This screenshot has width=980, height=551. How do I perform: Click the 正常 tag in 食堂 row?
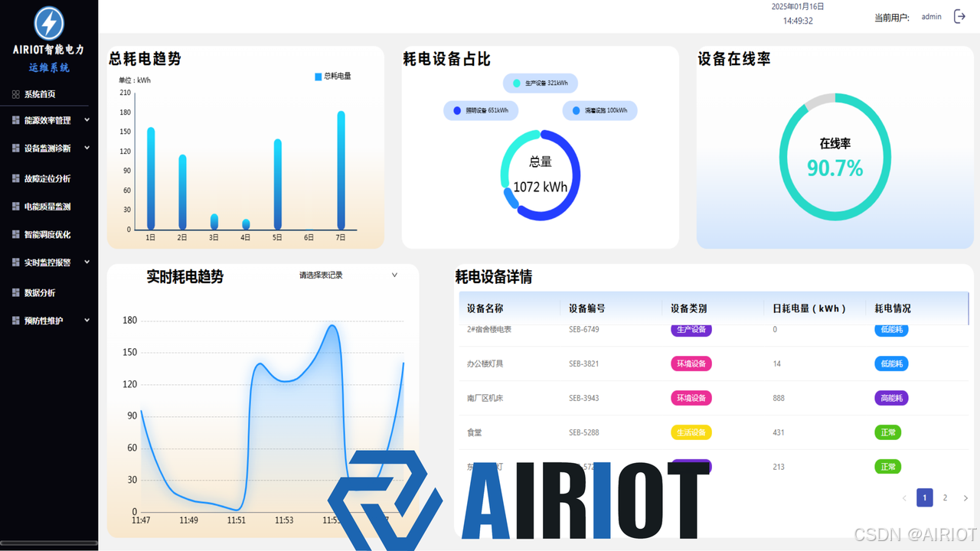[x=888, y=432]
